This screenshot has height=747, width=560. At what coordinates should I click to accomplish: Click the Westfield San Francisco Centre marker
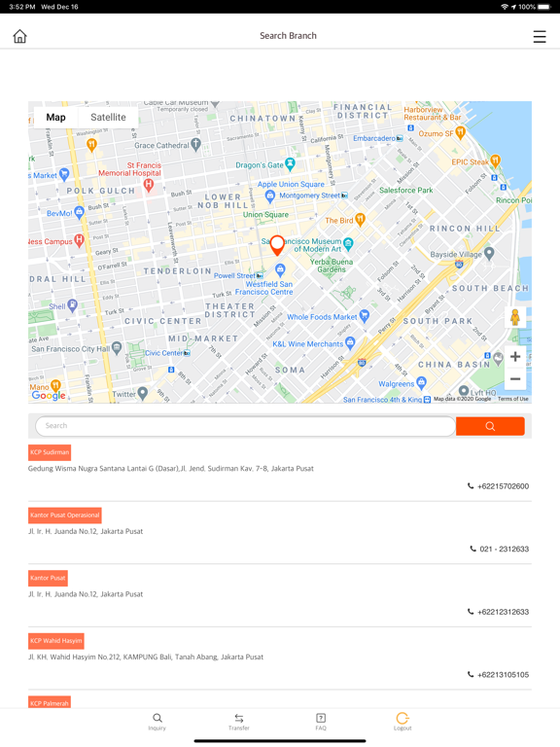(280, 270)
